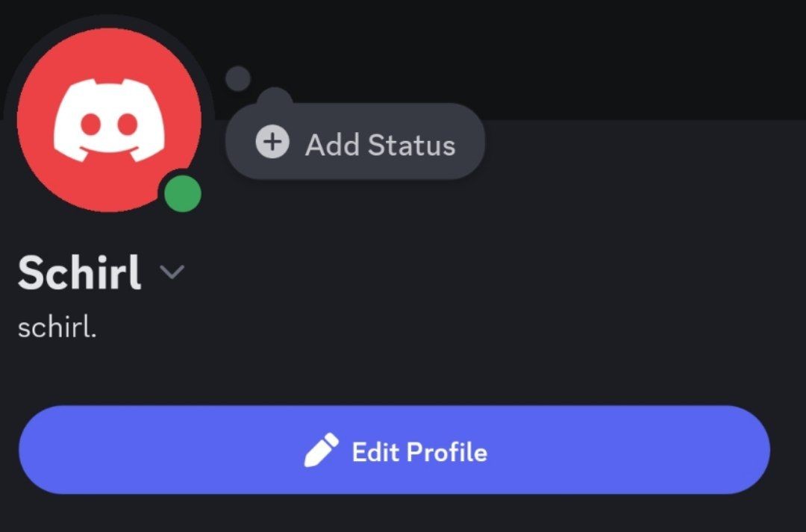The width and height of the screenshot is (806, 532).
Task: Click the "Edit Profile" label text
Action: (x=419, y=452)
